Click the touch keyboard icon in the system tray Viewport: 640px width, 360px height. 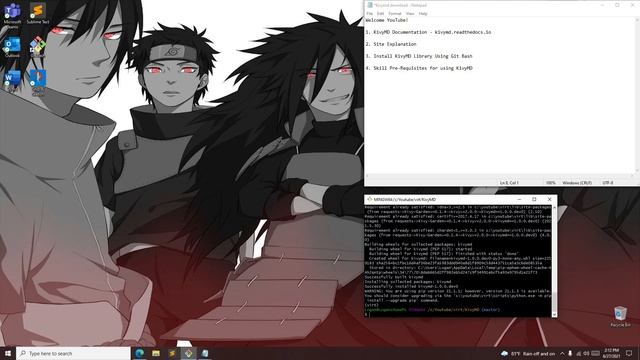coord(596,353)
